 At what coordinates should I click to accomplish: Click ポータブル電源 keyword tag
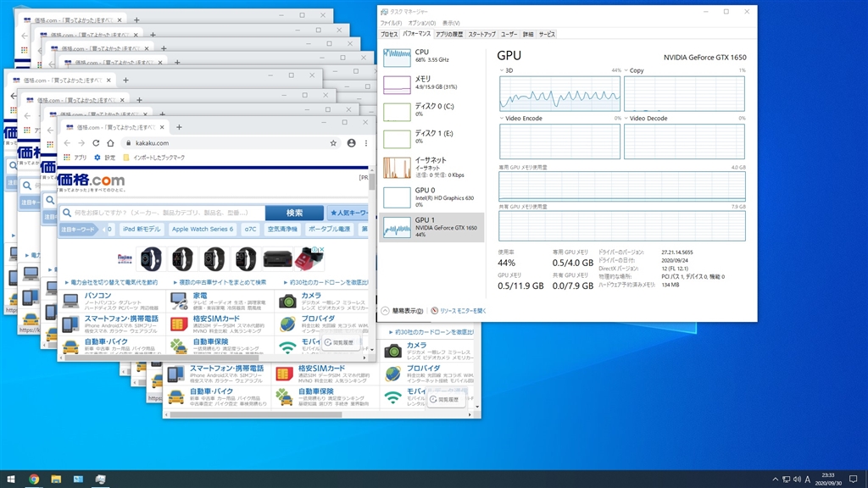pos(330,229)
